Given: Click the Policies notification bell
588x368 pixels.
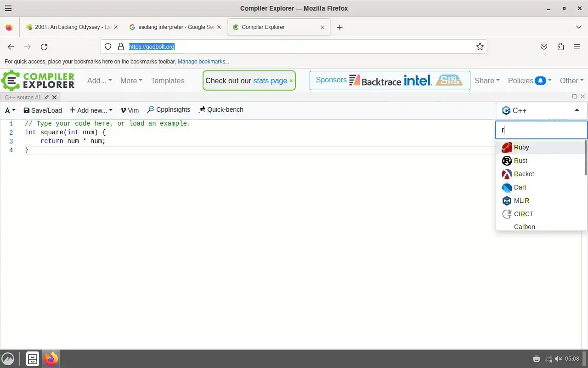Looking at the screenshot, I should [x=540, y=80].
